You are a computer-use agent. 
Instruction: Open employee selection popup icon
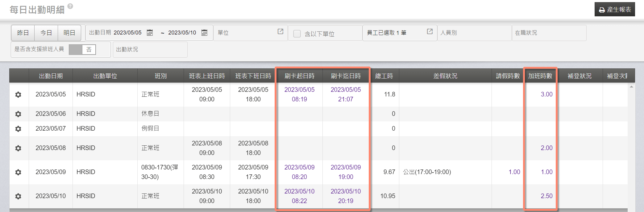point(430,31)
